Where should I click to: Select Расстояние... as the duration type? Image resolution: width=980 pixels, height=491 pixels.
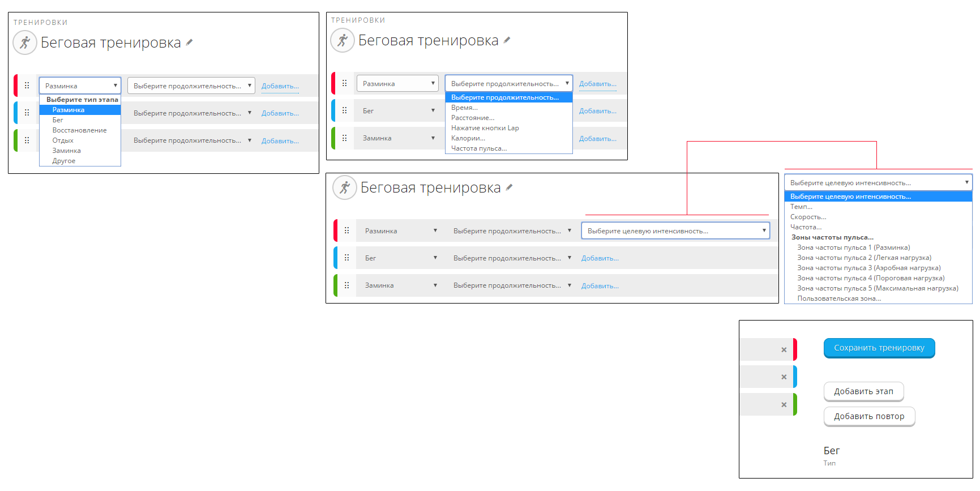(473, 118)
